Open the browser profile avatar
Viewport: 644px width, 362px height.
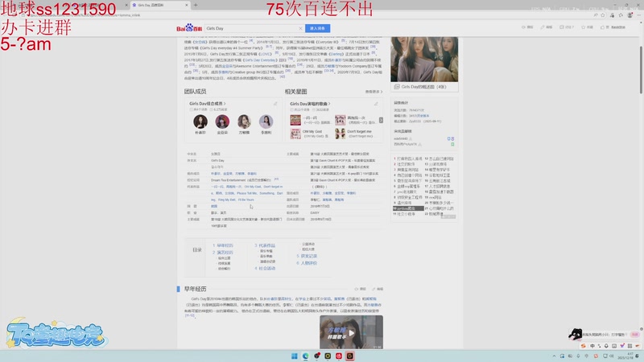[630, 15]
